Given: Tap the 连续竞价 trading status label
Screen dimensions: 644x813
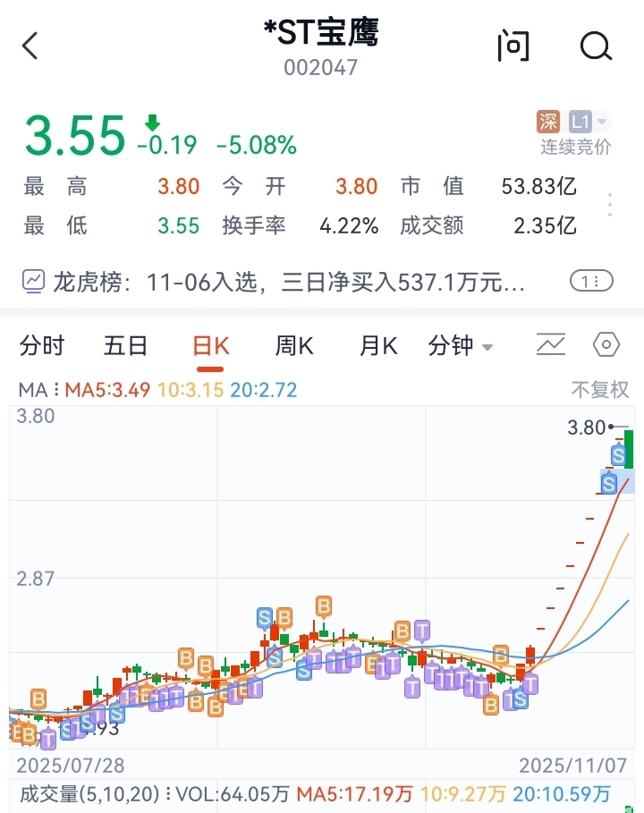Looking at the screenshot, I should 575,148.
